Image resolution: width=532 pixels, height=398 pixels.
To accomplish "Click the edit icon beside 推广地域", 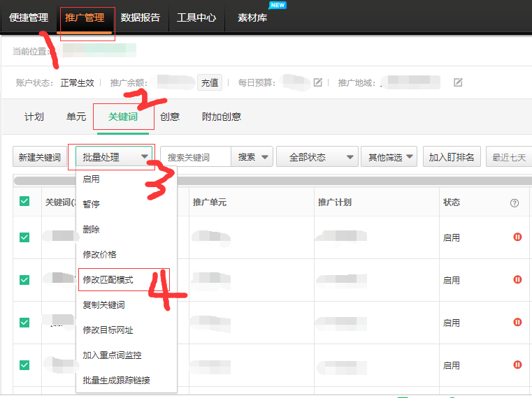I will [x=458, y=82].
